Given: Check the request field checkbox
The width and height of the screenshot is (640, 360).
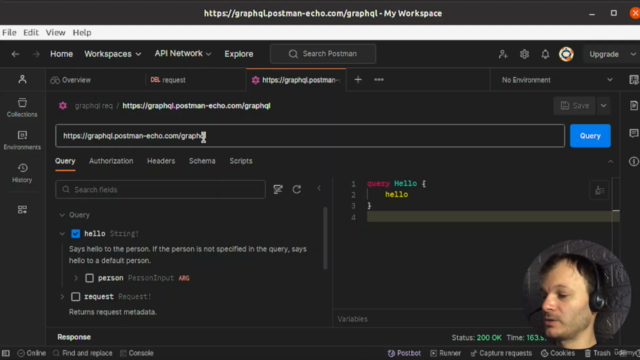Looking at the screenshot, I should pos(76,296).
